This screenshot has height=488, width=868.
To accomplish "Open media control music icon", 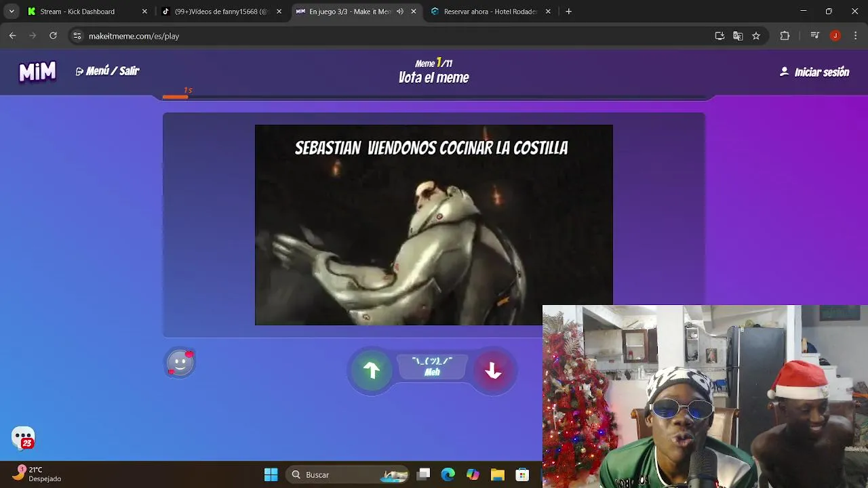I will point(815,36).
